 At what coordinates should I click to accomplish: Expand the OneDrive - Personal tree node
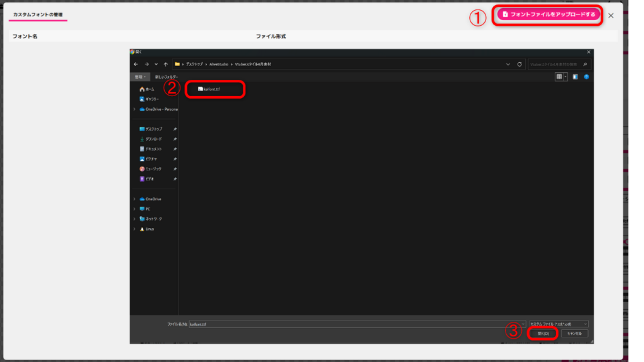pyautogui.click(x=135, y=109)
